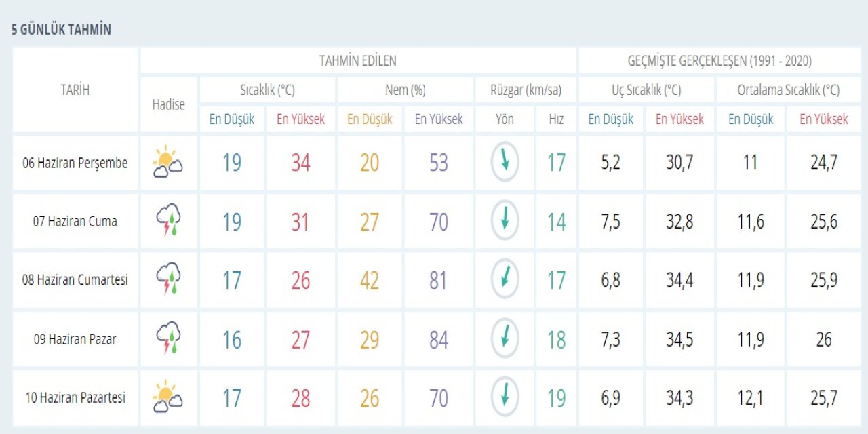This screenshot has height=434, width=868.
Task: Select the TAHMİN EDİLEN header
Action: [357, 61]
